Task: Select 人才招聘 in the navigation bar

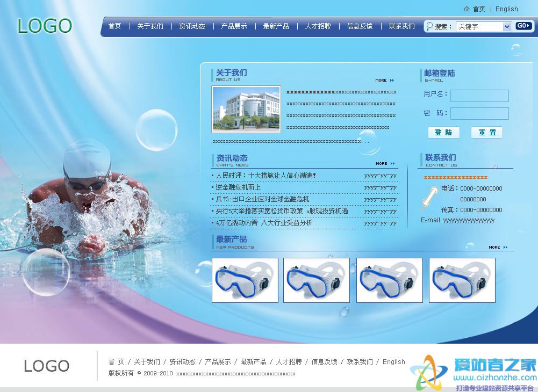Action: pos(318,26)
